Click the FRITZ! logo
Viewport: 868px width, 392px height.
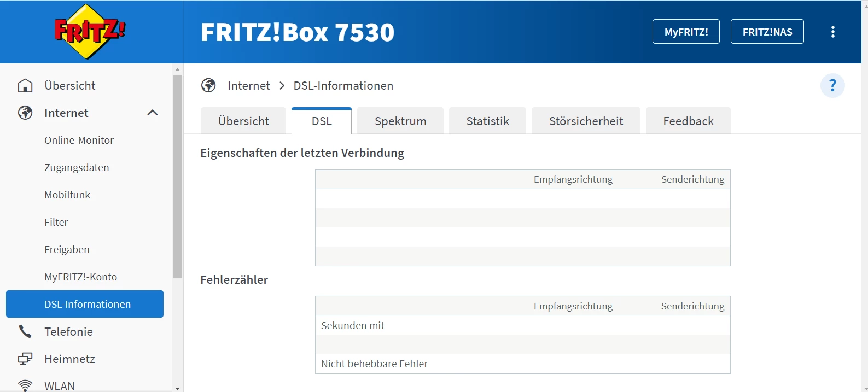[90, 32]
